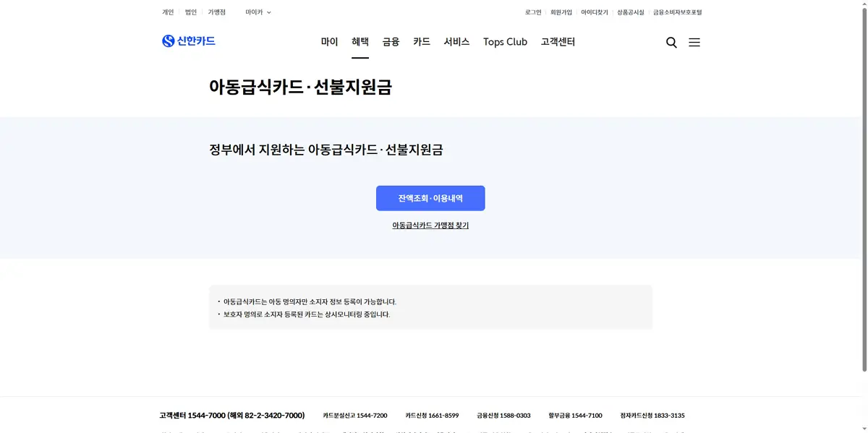Viewport: 868px width, 433px height.
Task: Open the 서비스 menu
Action: click(x=457, y=42)
